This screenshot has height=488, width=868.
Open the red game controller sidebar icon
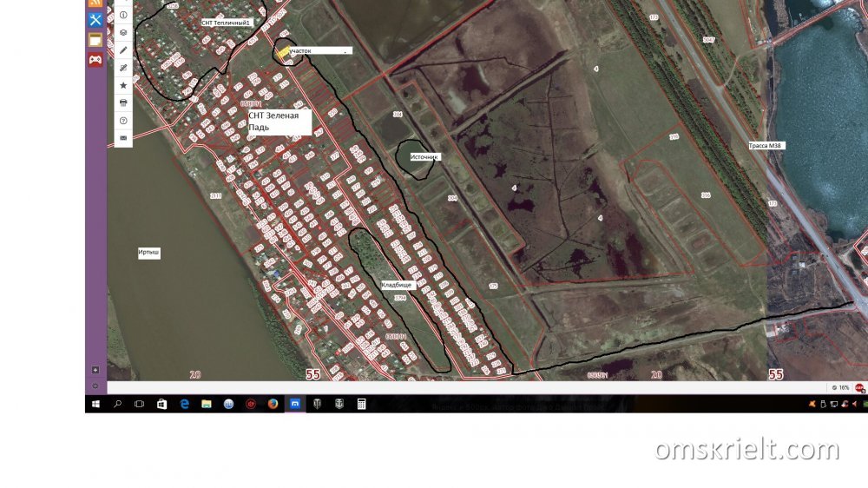click(x=95, y=60)
